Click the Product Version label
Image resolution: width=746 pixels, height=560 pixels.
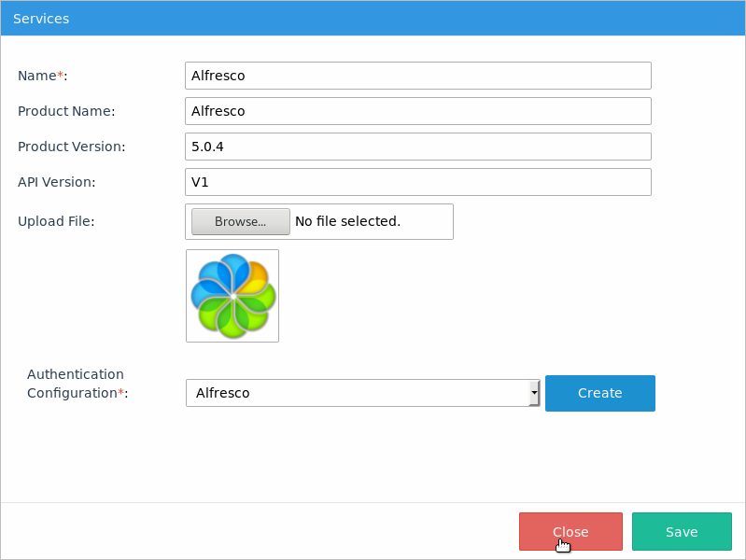[71, 147]
